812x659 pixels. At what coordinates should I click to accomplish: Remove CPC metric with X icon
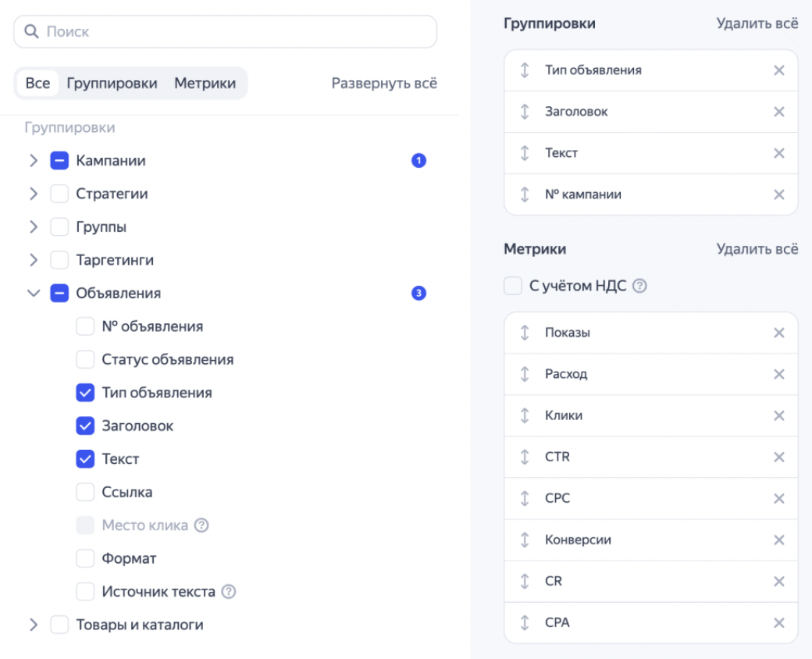pos(779,499)
